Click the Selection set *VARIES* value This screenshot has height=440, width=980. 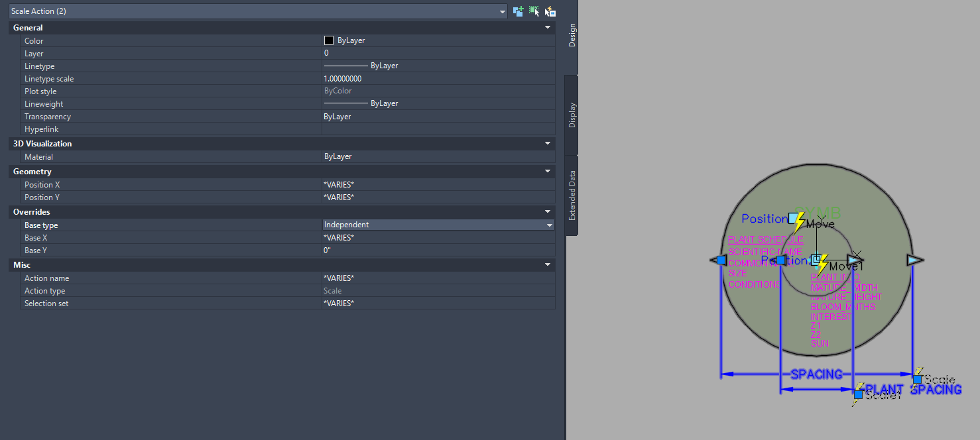tap(438, 303)
